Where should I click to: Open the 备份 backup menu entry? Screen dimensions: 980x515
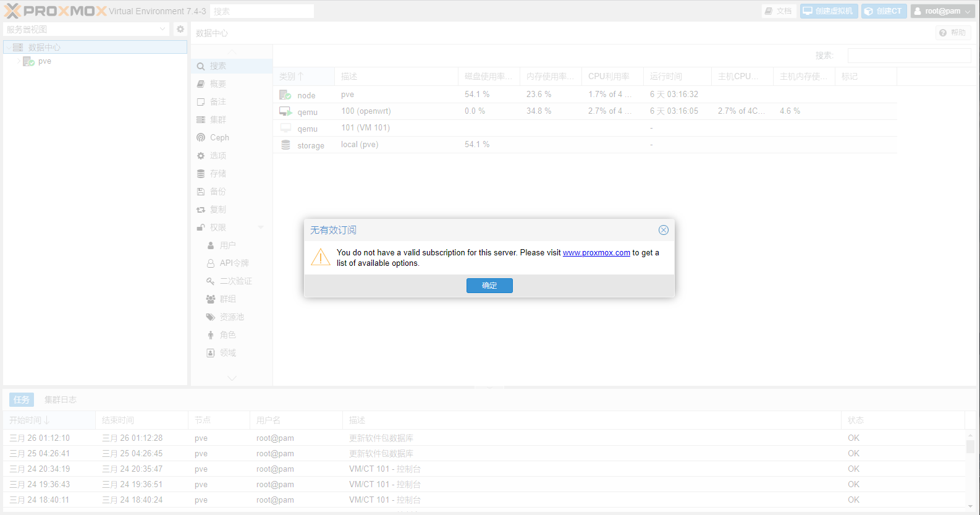(x=218, y=192)
